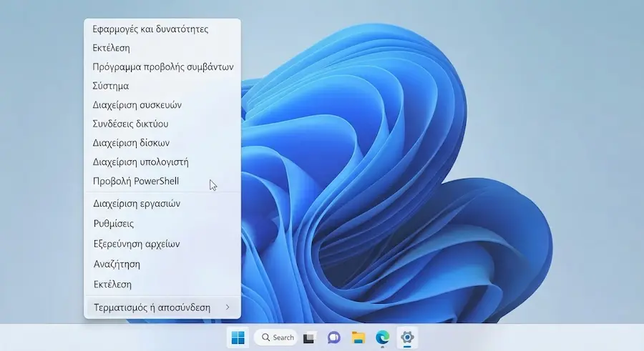Choose Εκτέλεση just above Τερματισμός ή αποσύνδεση
Screen dimensions: 644x351
pyautogui.click(x=162, y=284)
